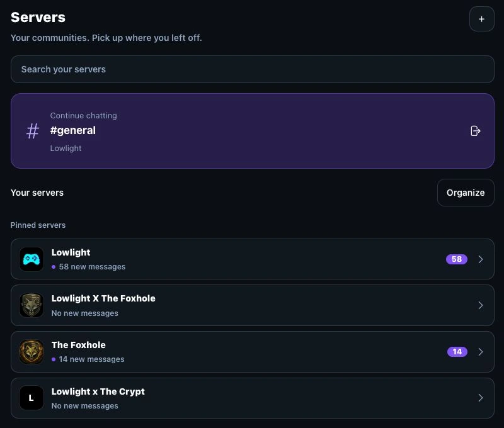504x428 pixels.
Task: Select Lowlight x The Crypt server title
Action: 98,391
